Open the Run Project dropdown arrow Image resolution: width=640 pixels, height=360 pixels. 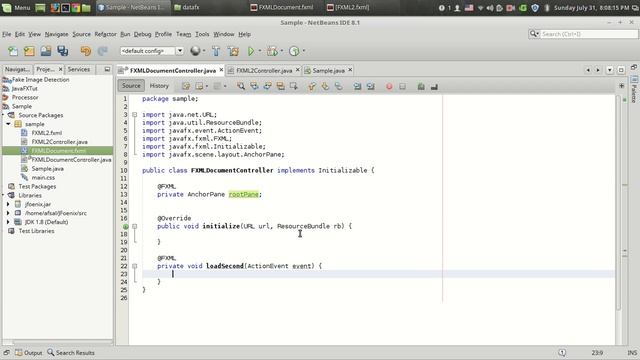260,51
